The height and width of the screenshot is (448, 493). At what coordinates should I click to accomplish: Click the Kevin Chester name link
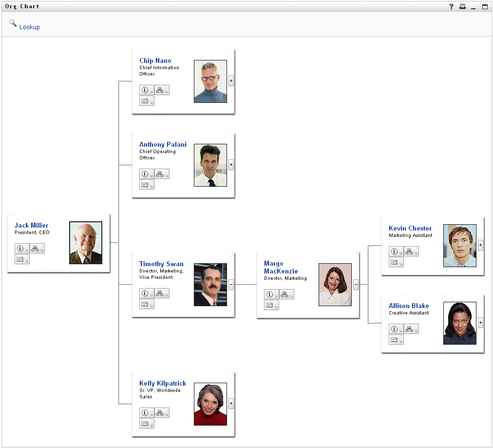click(x=410, y=228)
